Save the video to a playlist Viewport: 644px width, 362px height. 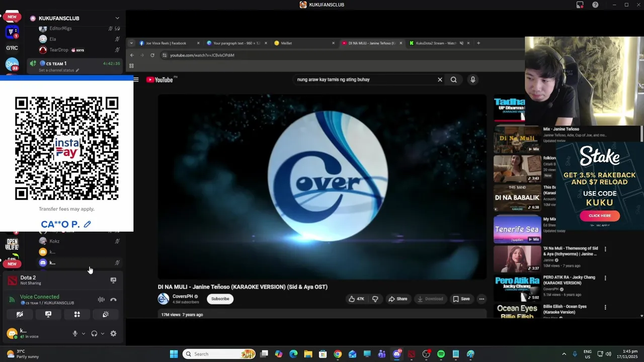[461, 299]
